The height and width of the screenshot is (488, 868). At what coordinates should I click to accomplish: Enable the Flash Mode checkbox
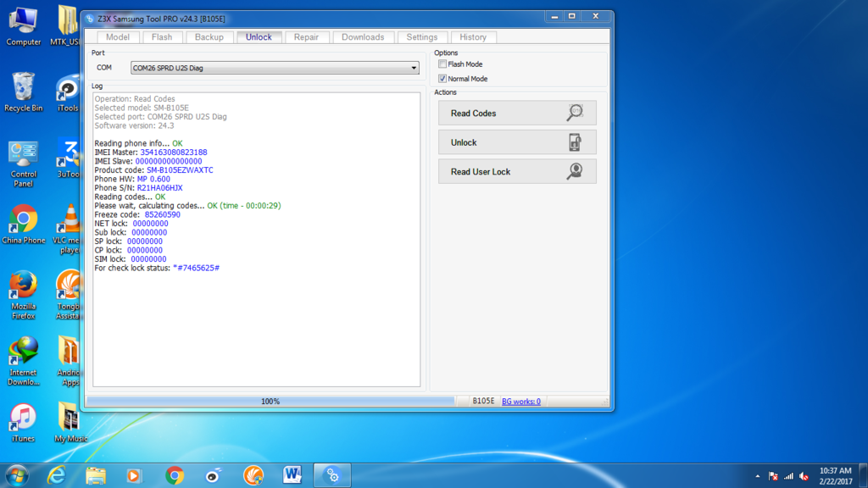tap(442, 64)
